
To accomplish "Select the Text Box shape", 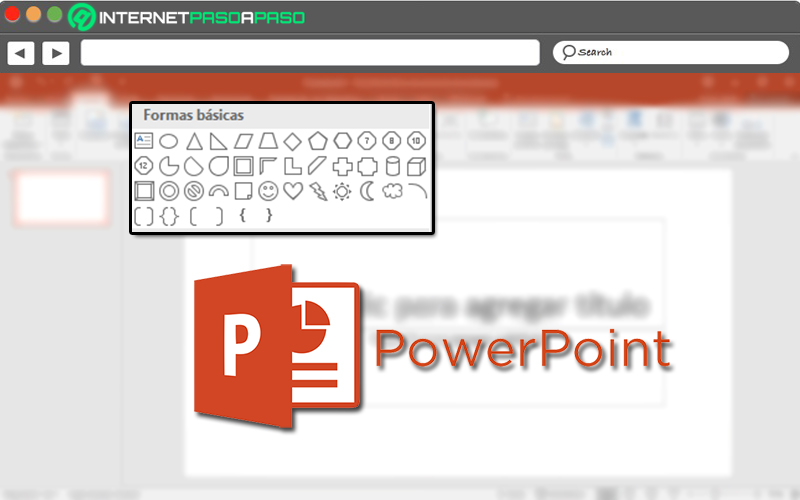I will (144, 140).
